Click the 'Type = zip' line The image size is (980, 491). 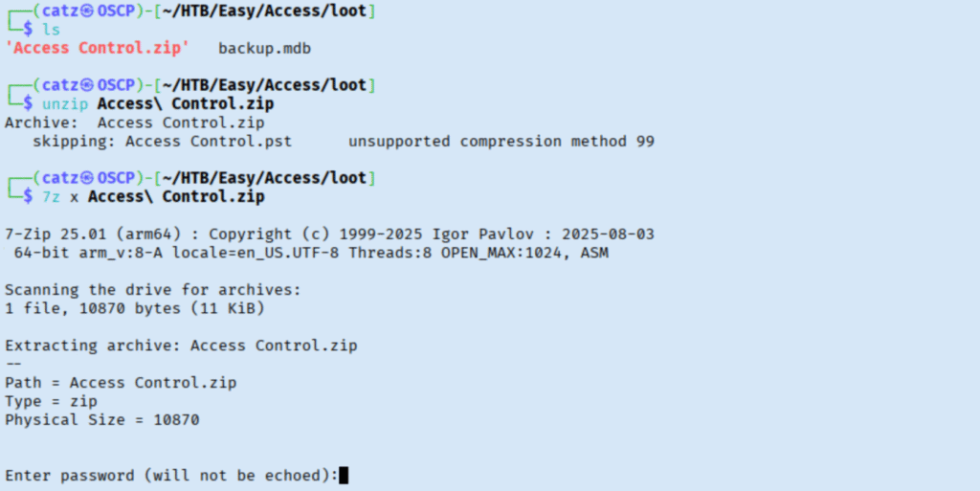coord(51,401)
